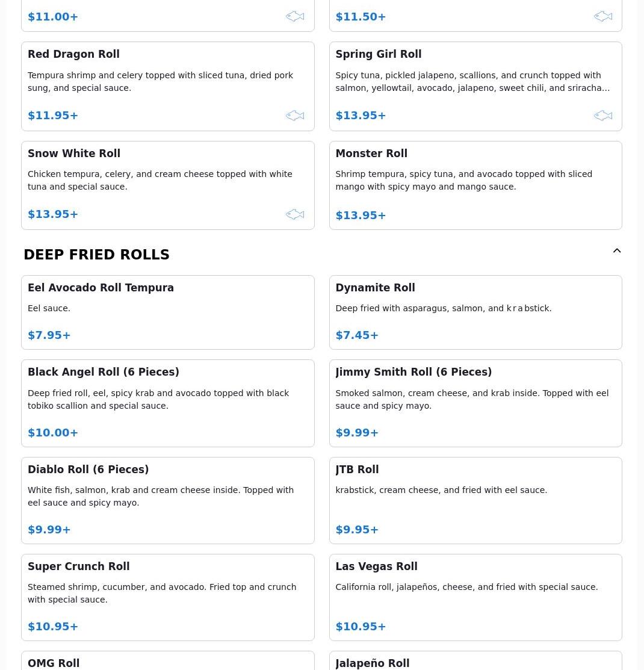Open the Las Vegas Roll item
This screenshot has height=670, width=644.
475,597
